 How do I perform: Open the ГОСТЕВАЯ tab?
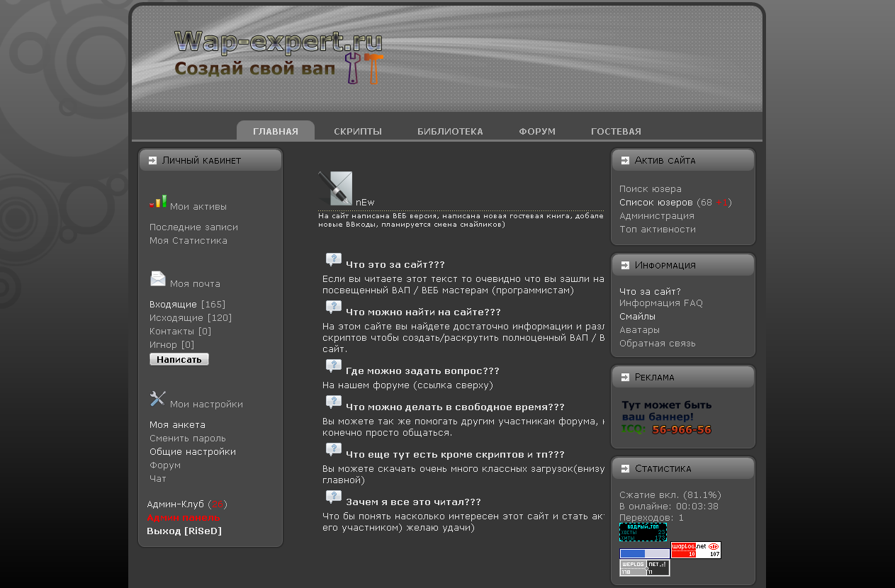tap(616, 132)
